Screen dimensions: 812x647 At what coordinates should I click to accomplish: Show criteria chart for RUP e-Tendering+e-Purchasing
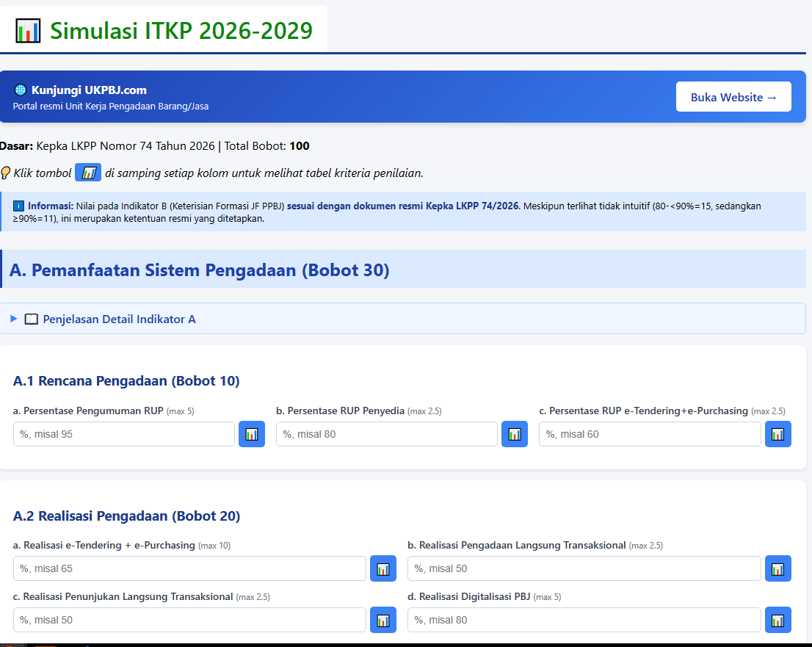777,434
